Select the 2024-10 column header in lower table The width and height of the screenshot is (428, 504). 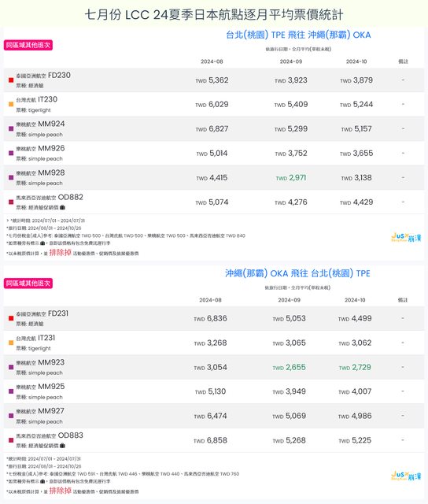coord(355,300)
